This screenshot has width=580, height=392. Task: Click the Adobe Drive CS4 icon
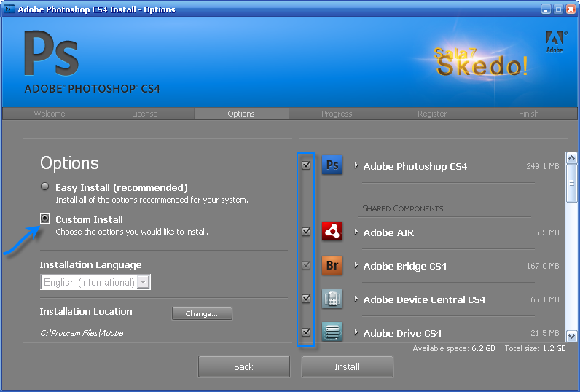[x=332, y=332]
